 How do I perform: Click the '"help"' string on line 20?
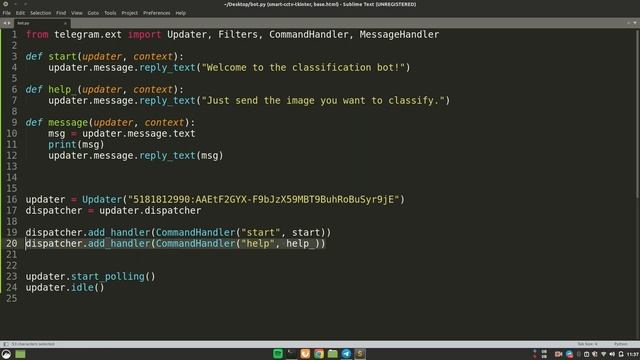[x=258, y=243]
